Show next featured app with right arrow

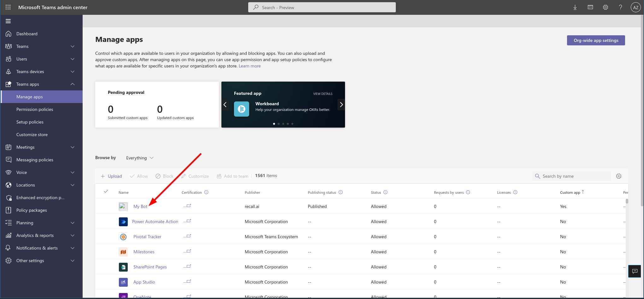[x=341, y=105]
